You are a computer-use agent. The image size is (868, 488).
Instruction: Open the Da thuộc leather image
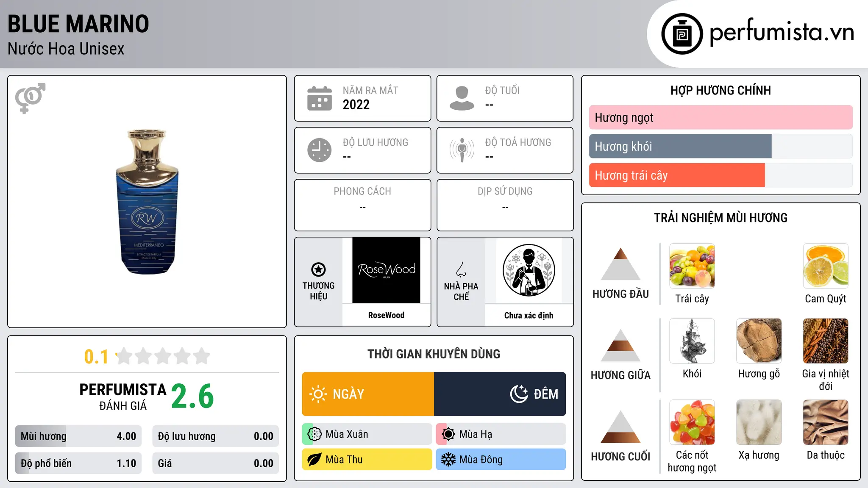826,422
